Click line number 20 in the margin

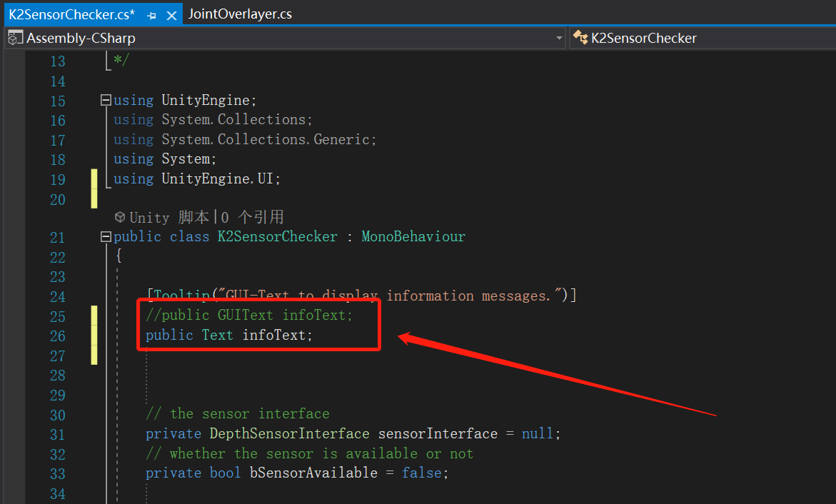pos(58,200)
